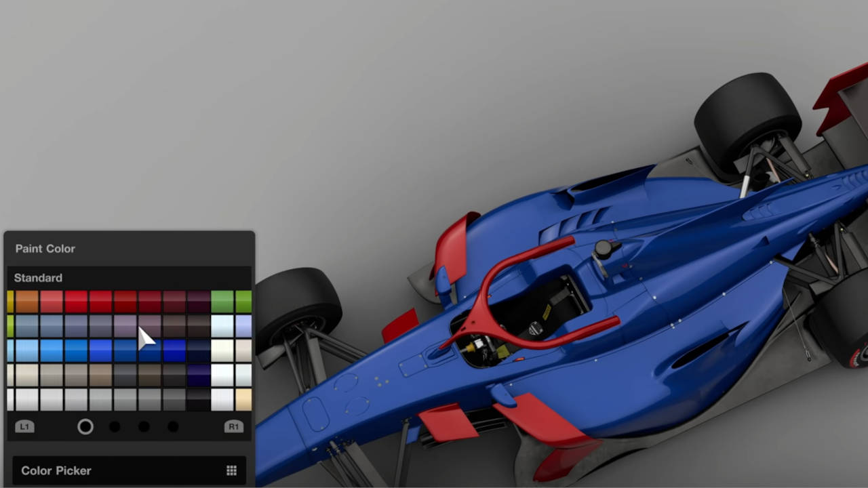868x488 pixels.
Task: Open the Color Picker option
Action: click(x=56, y=470)
